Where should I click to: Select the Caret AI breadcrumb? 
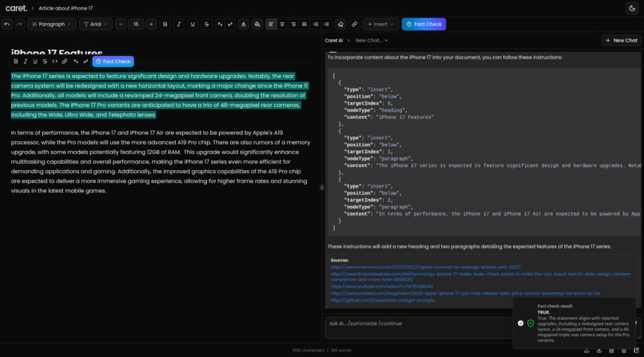point(333,40)
